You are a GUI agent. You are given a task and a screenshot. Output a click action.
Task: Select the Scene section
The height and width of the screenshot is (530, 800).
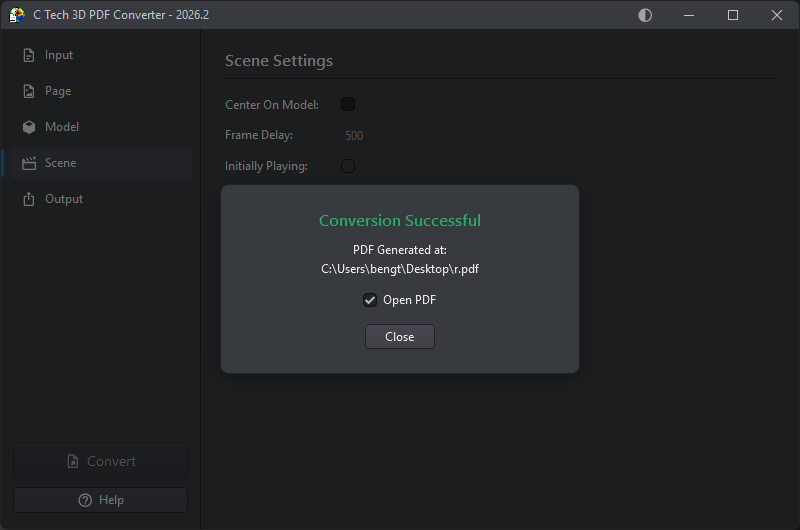click(101, 163)
